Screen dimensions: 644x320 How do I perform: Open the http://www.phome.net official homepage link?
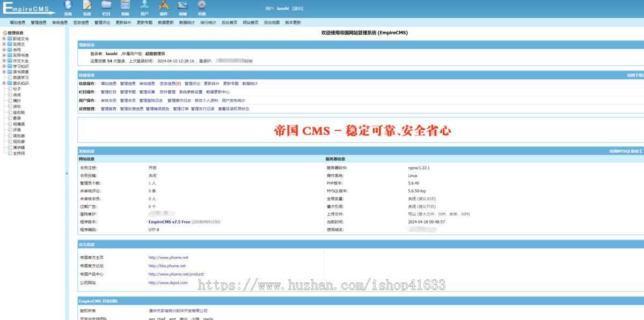click(168, 257)
